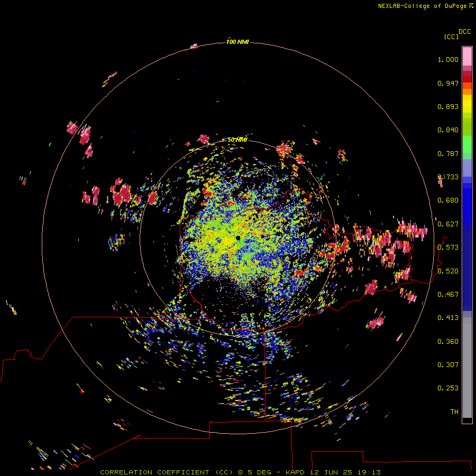This screenshot has width=476, height=476.
Task: Click the black radar site dot at the center
Action: [238, 238]
